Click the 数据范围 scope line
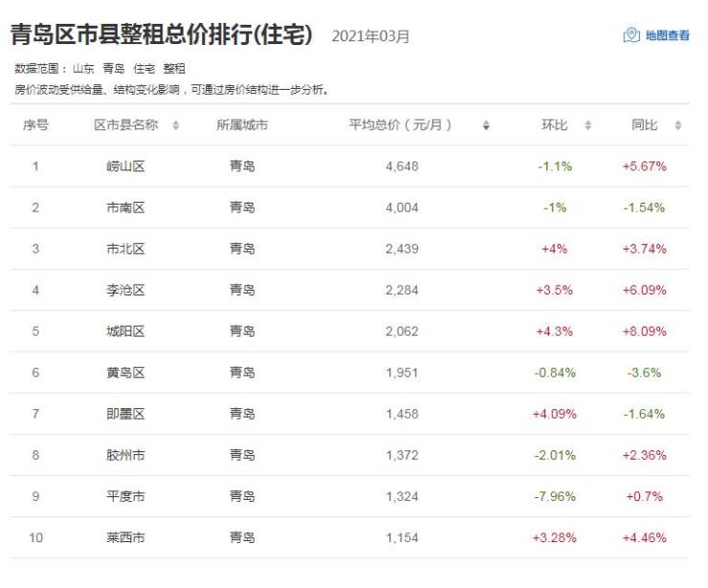 [x=100, y=69]
